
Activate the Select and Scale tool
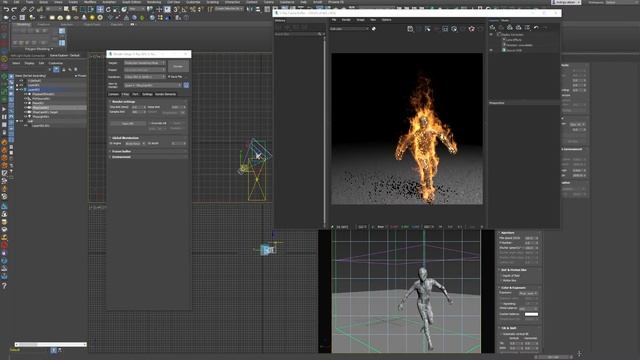pos(116,9)
